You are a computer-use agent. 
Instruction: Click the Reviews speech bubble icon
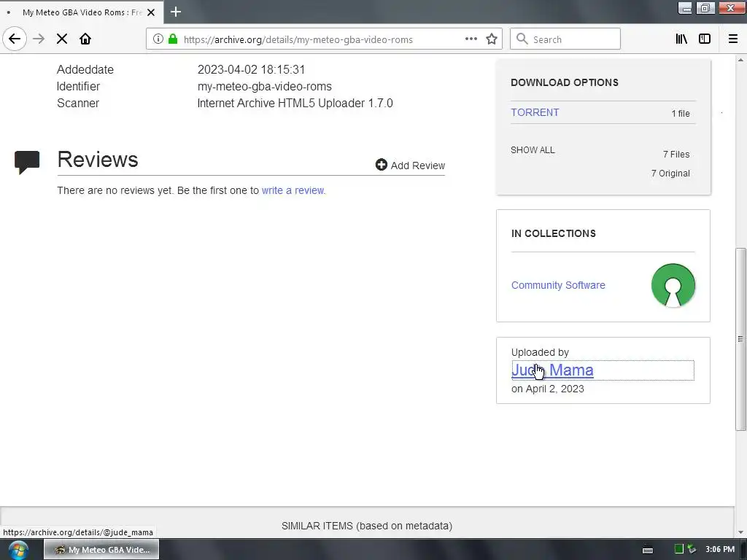point(27,162)
